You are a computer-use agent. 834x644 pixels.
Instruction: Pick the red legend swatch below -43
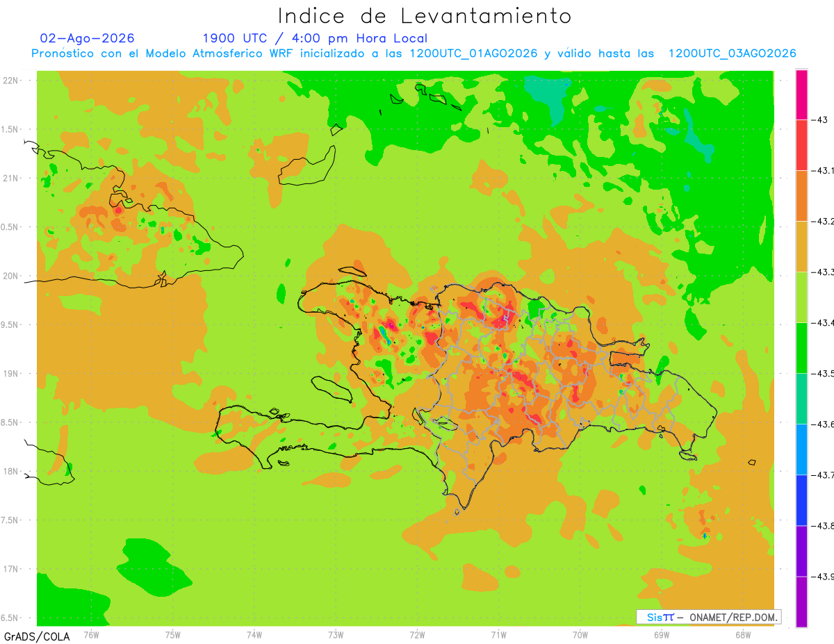[801, 145]
